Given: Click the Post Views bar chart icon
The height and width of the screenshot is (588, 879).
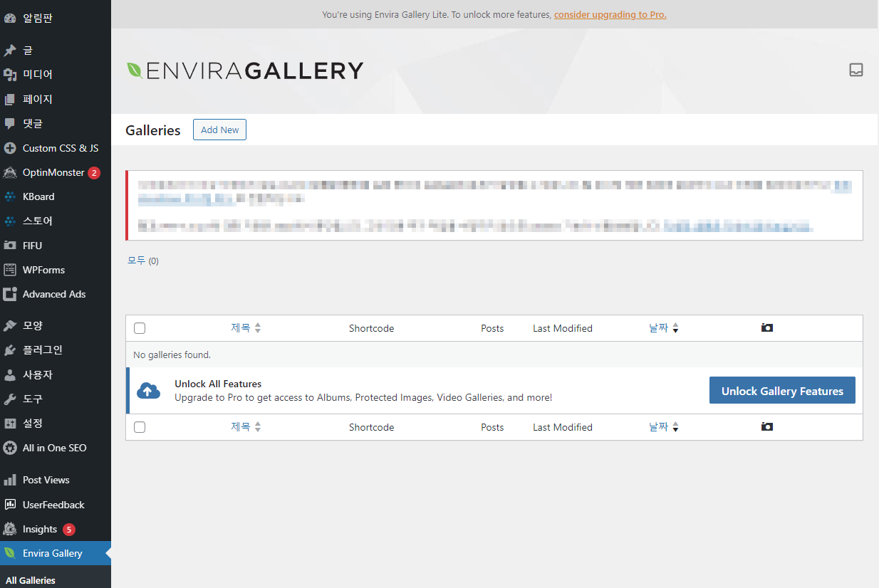Looking at the screenshot, I should [x=10, y=480].
